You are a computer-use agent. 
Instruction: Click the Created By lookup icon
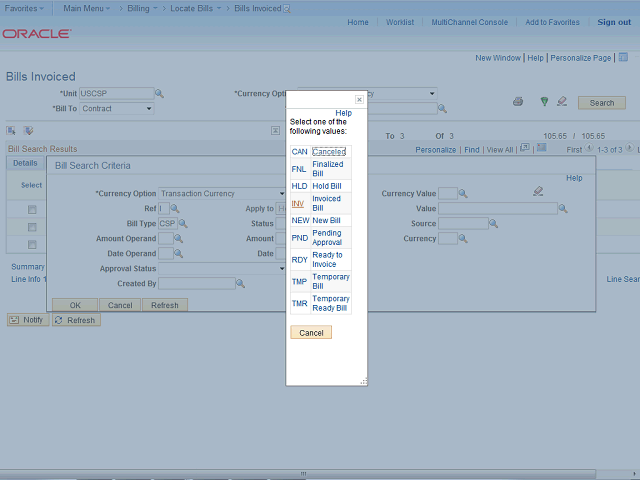tap(240, 284)
